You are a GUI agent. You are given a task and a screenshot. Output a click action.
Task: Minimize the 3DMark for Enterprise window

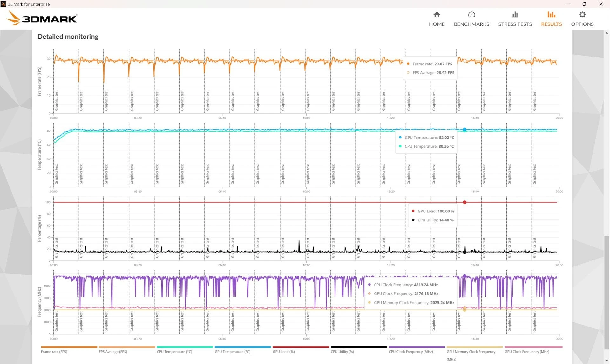click(568, 4)
